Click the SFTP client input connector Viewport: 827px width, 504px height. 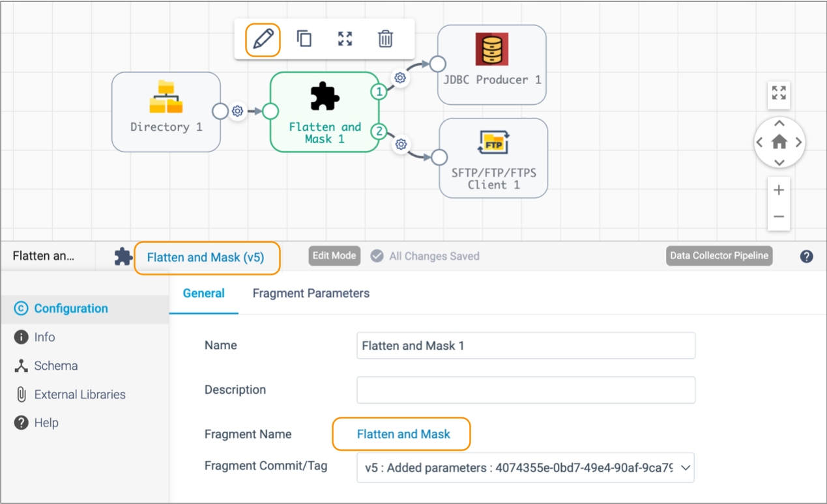pyautogui.click(x=439, y=158)
